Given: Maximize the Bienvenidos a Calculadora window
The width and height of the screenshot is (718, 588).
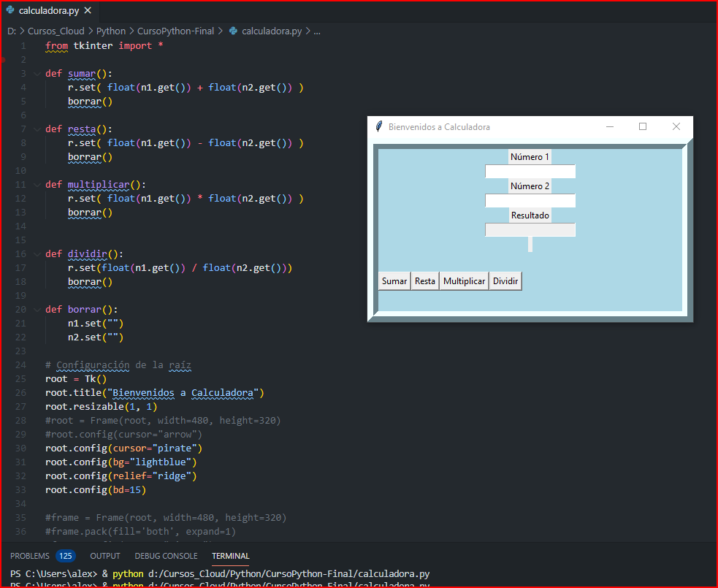Looking at the screenshot, I should 643,126.
